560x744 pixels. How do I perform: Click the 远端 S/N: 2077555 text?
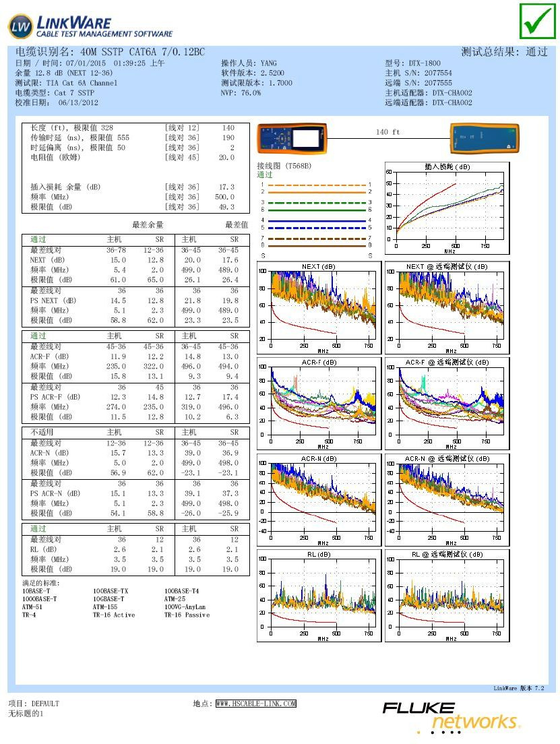click(x=418, y=83)
